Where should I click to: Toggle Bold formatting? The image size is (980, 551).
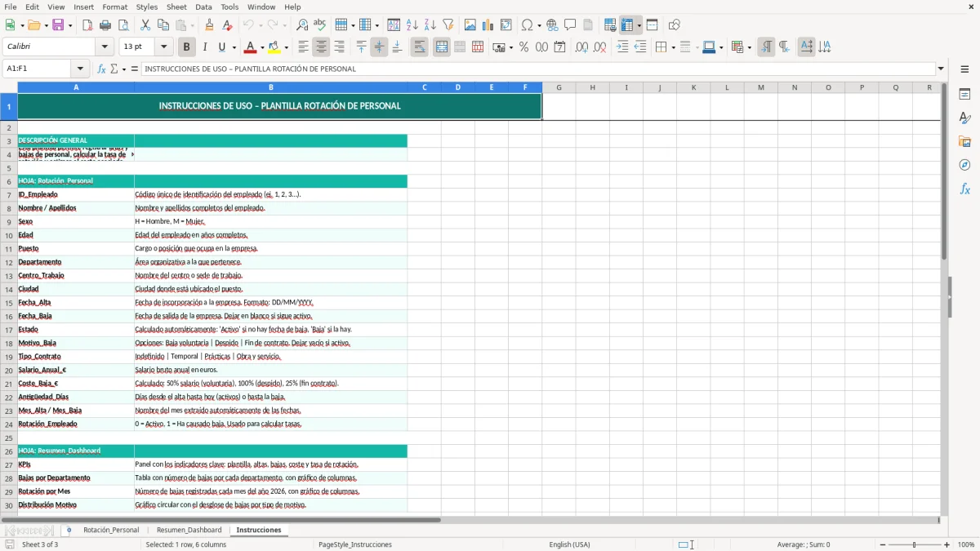click(187, 47)
